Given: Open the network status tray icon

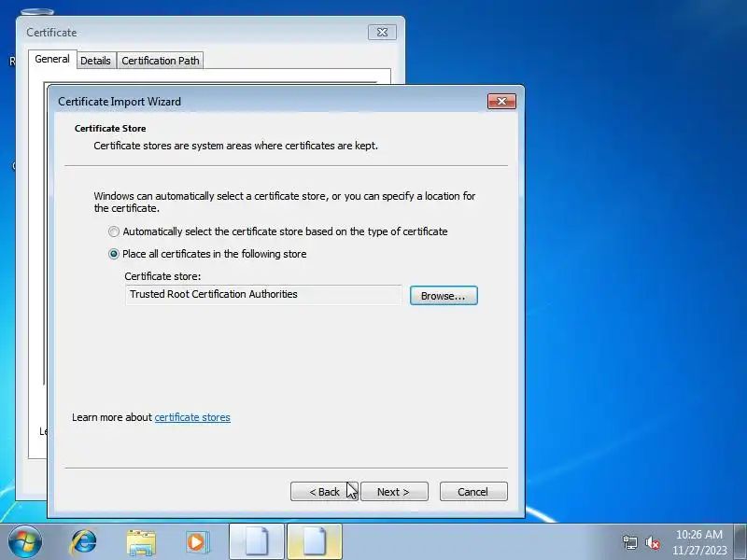Looking at the screenshot, I should click(629, 542).
